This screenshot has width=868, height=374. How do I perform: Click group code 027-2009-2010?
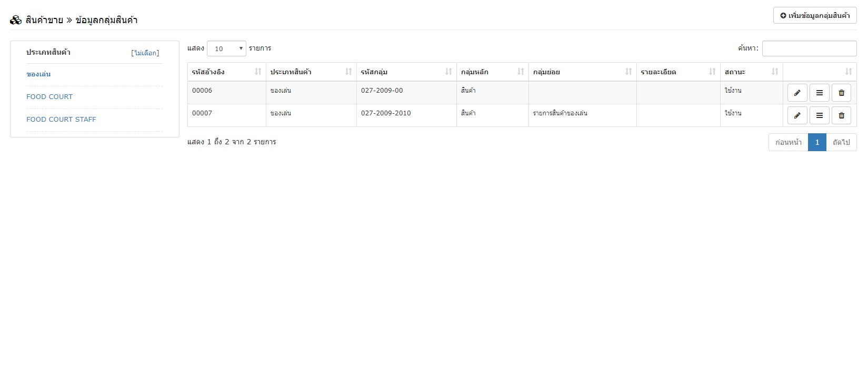pos(386,113)
